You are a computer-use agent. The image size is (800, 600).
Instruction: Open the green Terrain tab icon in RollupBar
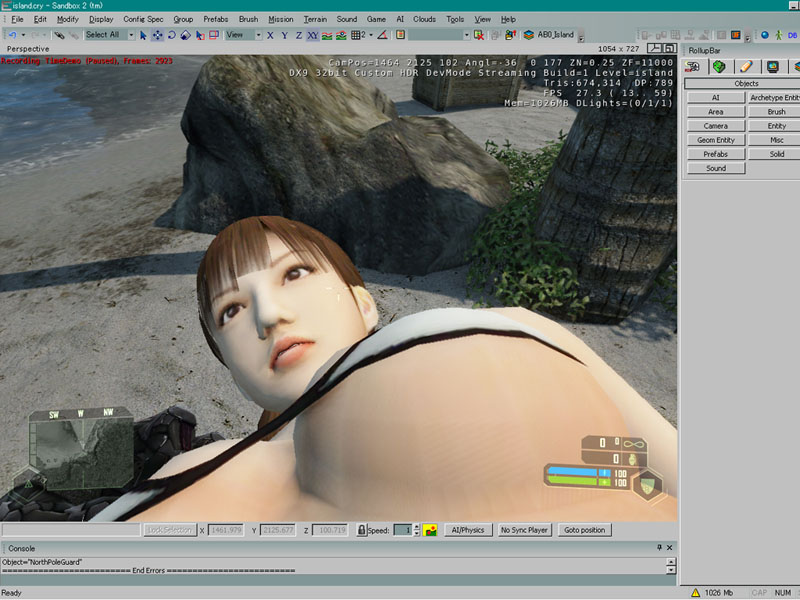click(719, 67)
